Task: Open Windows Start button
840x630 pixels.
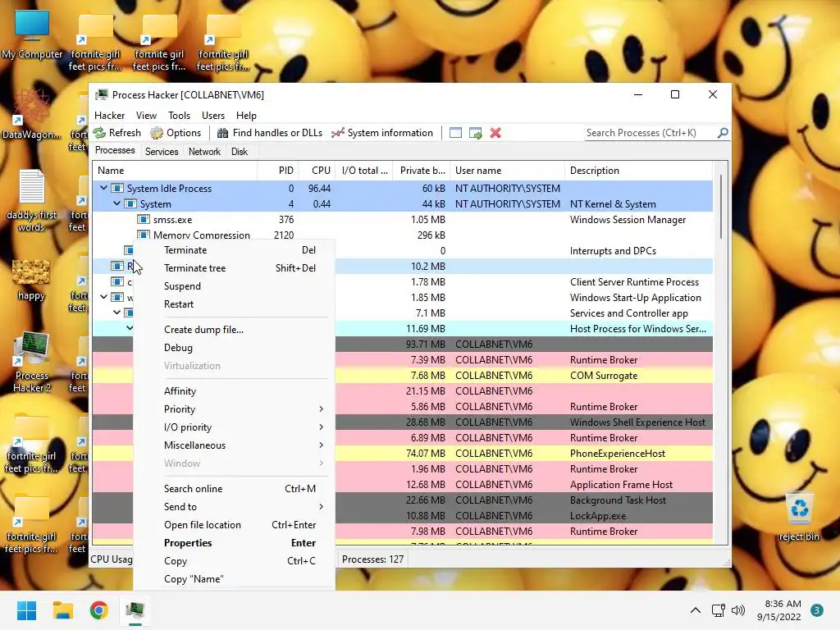Action: pos(26,610)
